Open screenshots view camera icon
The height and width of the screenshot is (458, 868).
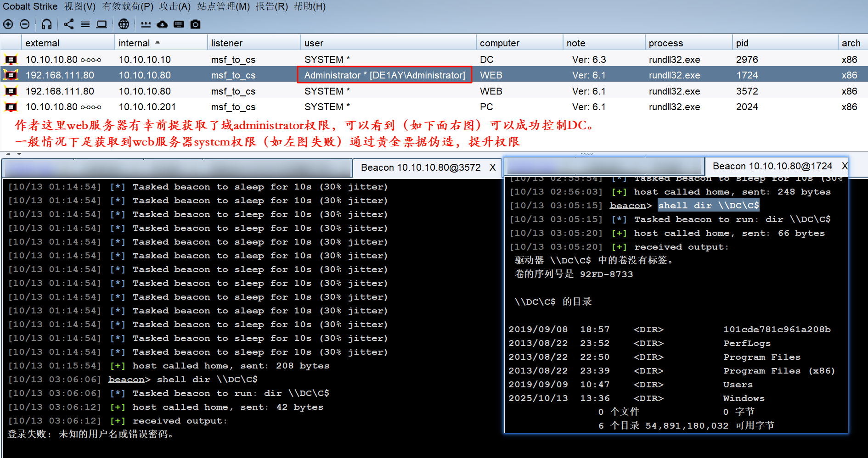pyautogui.click(x=196, y=24)
